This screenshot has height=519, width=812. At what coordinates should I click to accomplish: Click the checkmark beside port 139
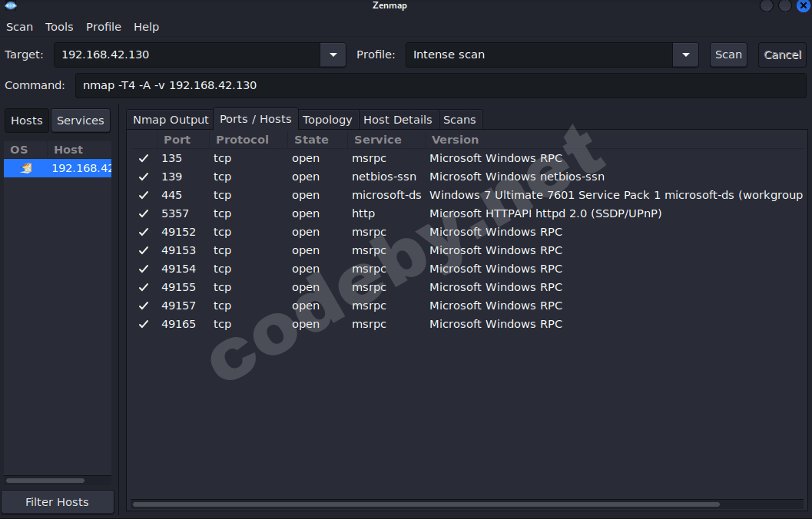pos(144,177)
